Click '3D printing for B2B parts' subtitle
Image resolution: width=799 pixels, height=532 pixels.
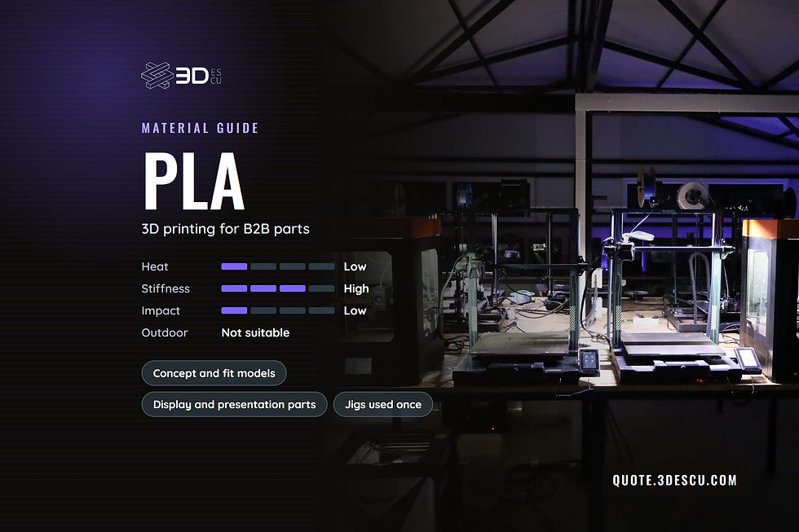pos(225,229)
